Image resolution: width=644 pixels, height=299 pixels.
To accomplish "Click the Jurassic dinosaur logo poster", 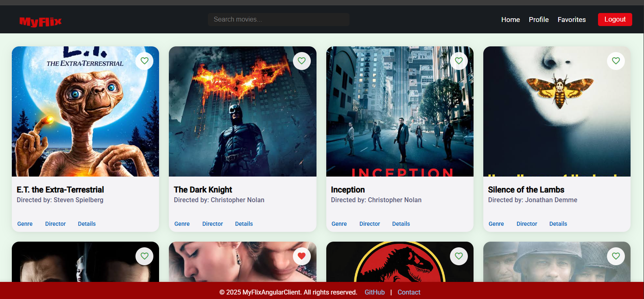I will click(x=400, y=262).
